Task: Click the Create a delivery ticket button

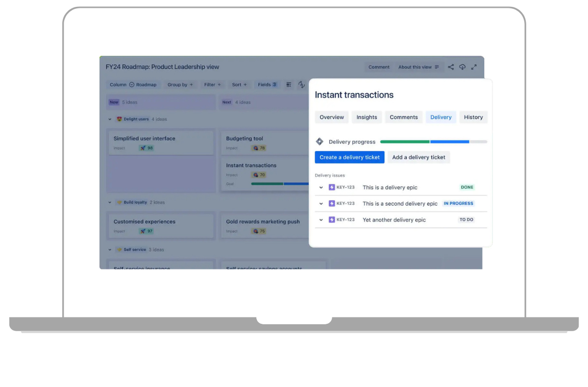Action: point(349,157)
